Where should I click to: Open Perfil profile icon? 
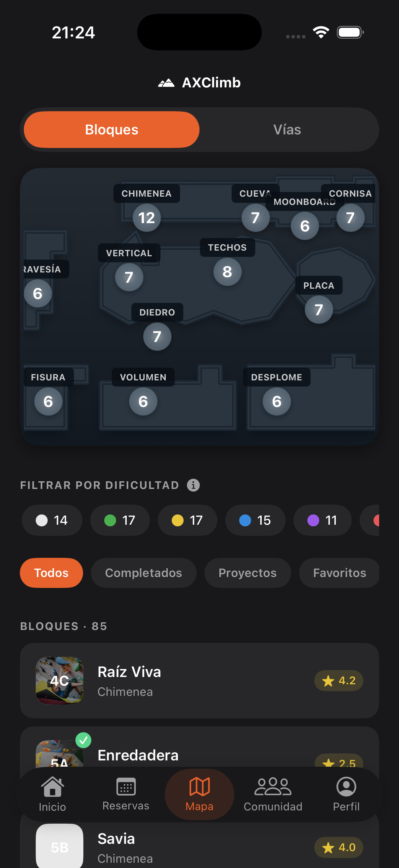point(346,787)
